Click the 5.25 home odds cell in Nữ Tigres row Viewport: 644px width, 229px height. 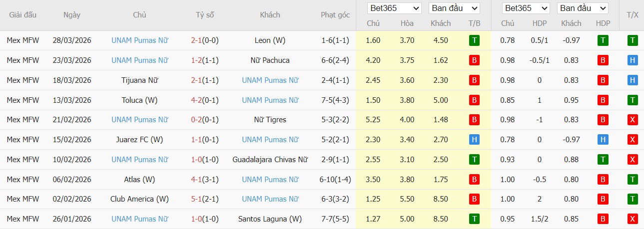pos(373,120)
